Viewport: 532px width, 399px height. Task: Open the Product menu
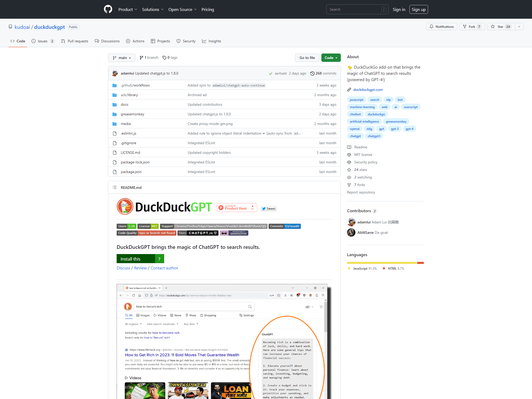(x=128, y=9)
